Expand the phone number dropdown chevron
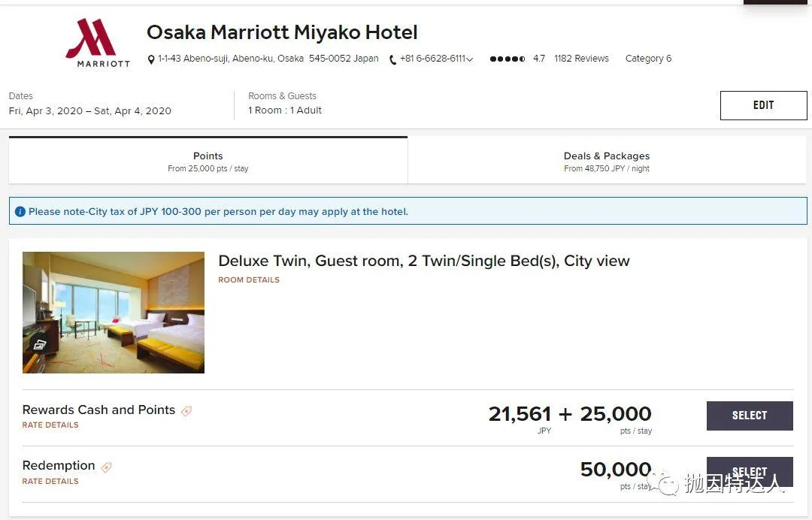This screenshot has height=520, width=812. click(x=470, y=59)
